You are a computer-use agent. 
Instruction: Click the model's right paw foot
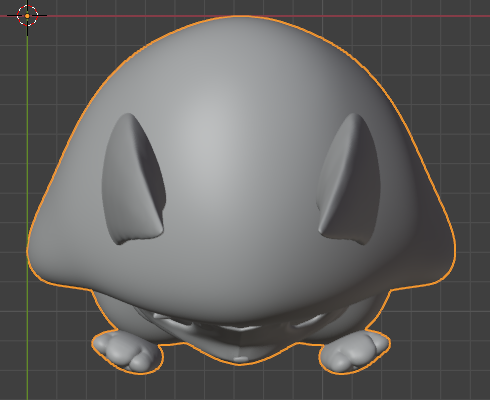(x=354, y=352)
